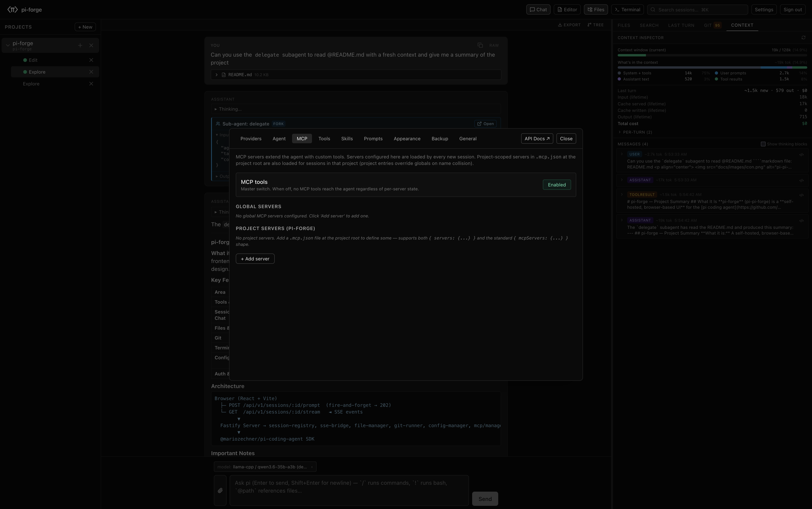Expand the TOOLRESULT message row

[622, 195]
